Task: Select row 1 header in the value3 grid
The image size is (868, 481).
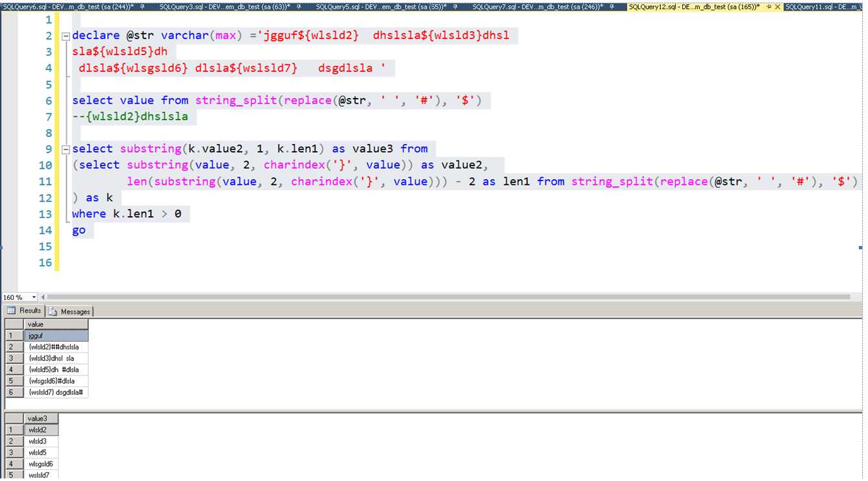Action: [x=14, y=430]
